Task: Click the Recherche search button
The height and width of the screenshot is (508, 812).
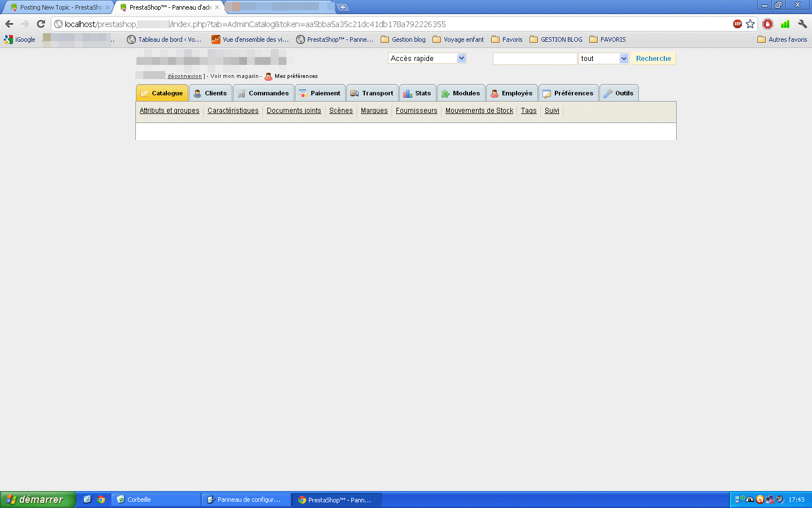Action: tap(654, 58)
